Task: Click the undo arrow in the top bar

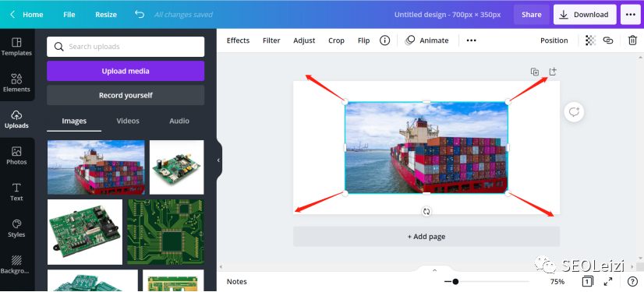Action: tap(140, 14)
